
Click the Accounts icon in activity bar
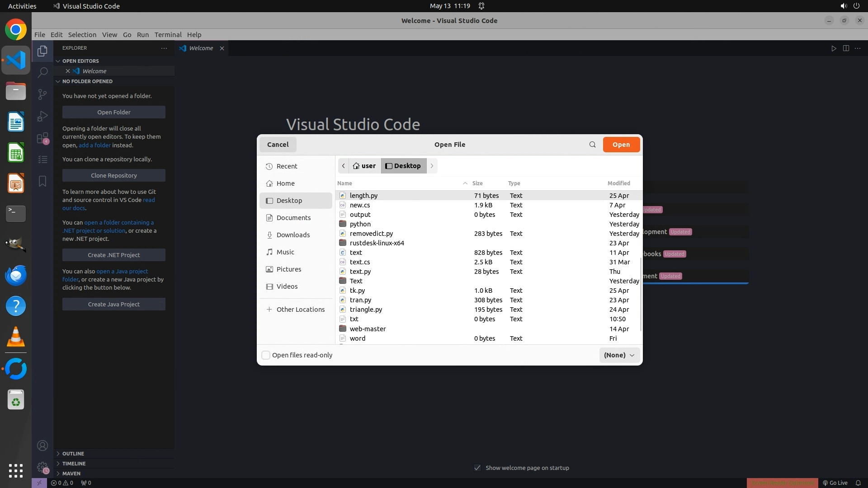click(x=42, y=446)
